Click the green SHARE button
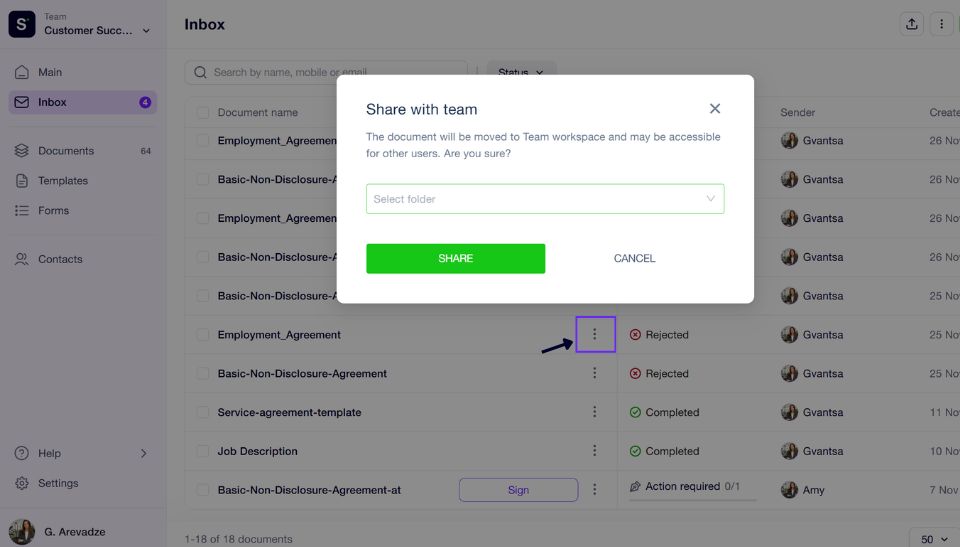The width and height of the screenshot is (960, 547). coord(456,258)
